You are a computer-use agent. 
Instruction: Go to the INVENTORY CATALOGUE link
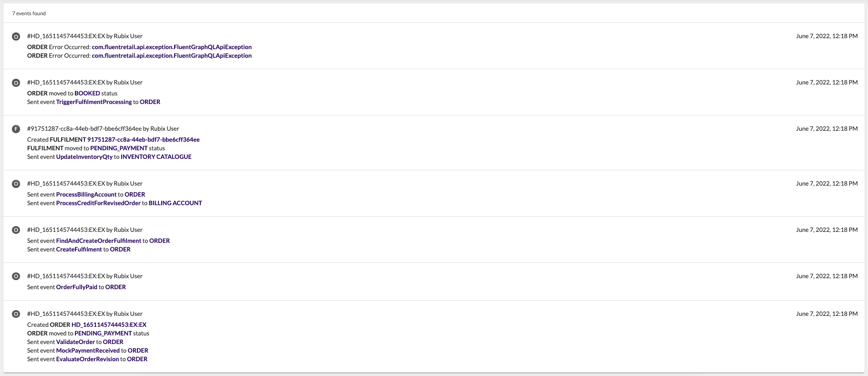click(156, 157)
